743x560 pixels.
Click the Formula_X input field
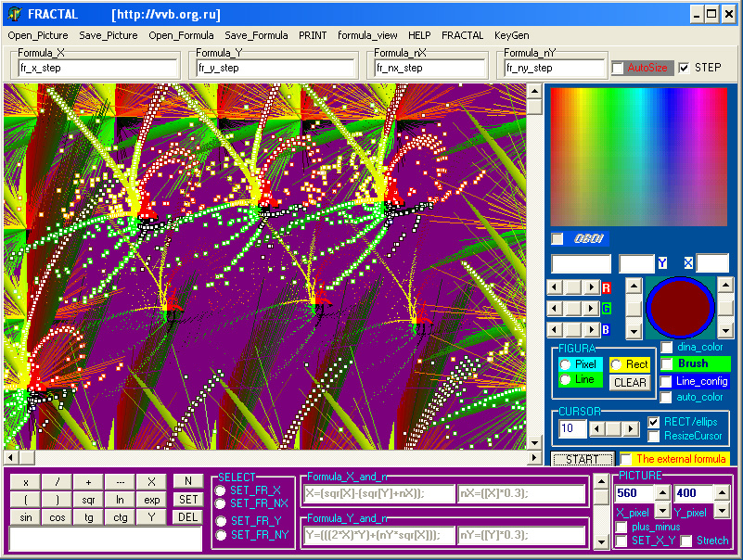tap(98, 69)
